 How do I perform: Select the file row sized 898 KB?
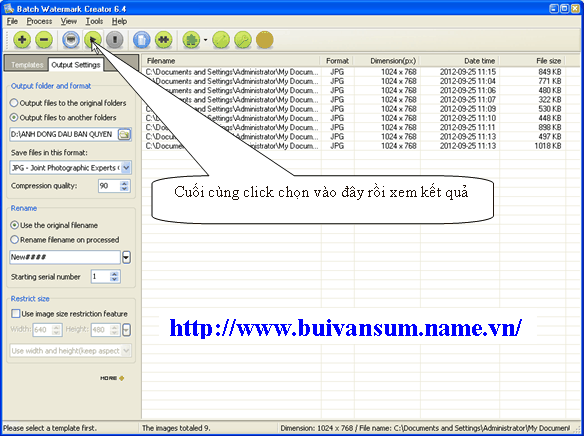[353, 127]
